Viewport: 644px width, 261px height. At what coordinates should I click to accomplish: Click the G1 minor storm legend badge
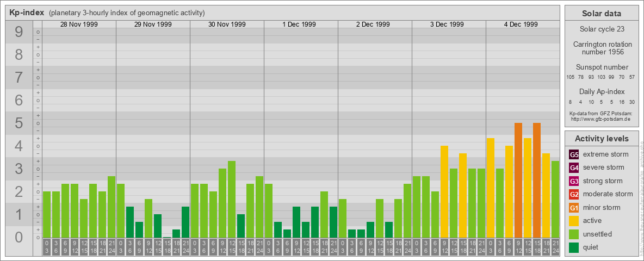click(x=574, y=208)
